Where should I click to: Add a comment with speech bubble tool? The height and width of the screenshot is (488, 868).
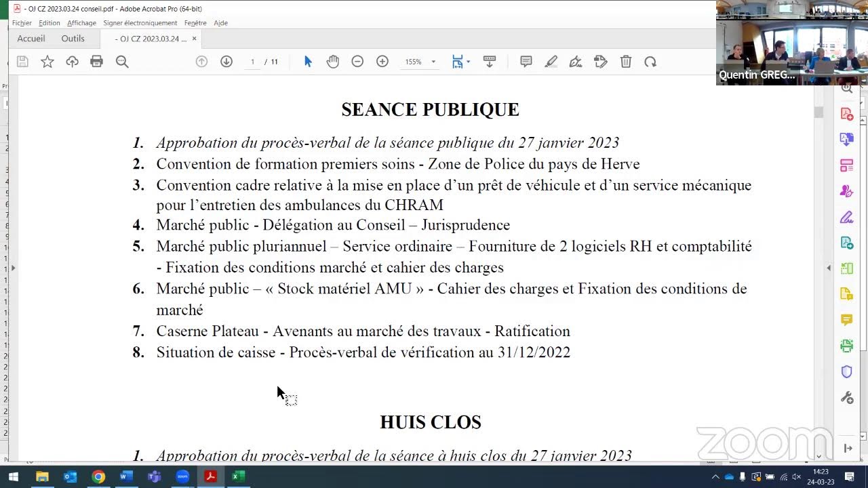click(526, 62)
